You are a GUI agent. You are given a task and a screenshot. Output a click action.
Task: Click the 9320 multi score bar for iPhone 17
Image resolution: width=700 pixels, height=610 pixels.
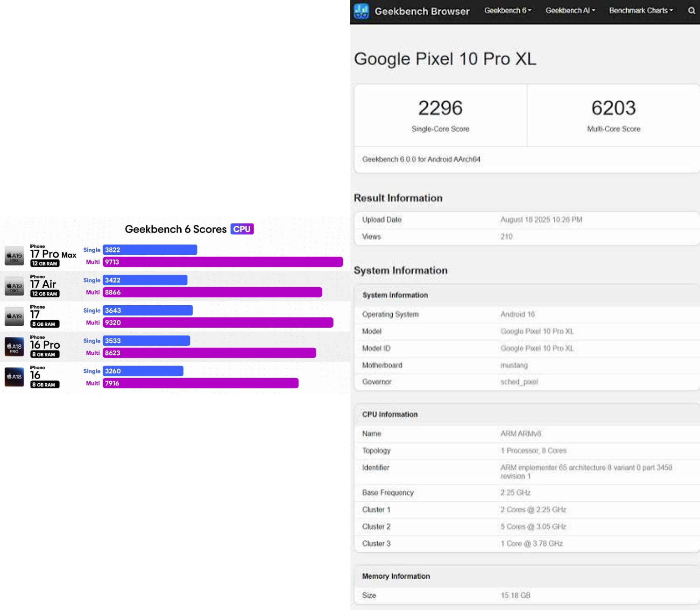[x=218, y=323]
